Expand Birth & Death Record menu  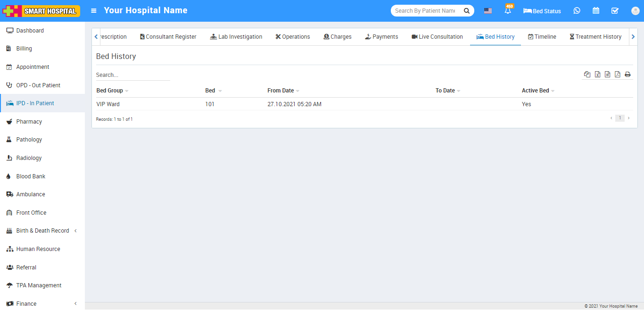[42, 231]
